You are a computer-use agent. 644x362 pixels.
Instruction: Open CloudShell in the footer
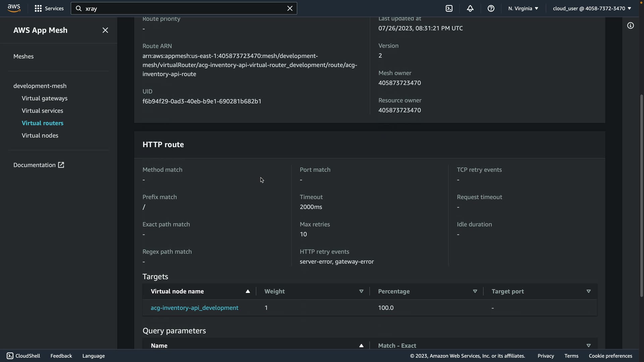click(x=23, y=356)
